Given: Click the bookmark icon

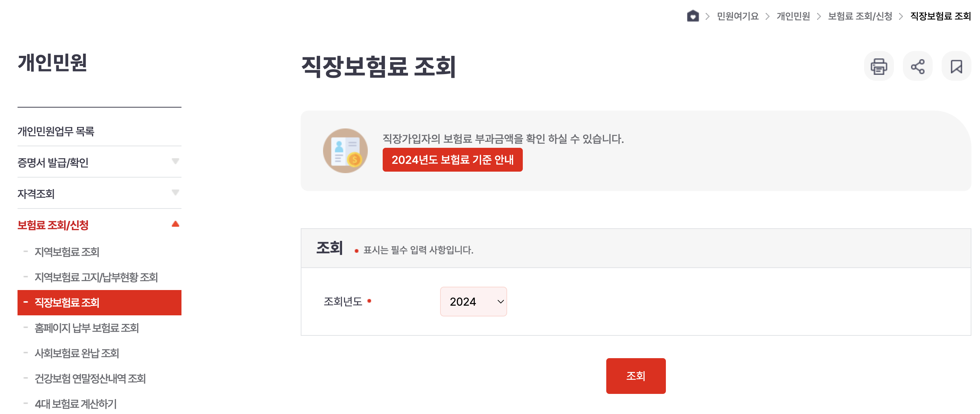Looking at the screenshot, I should [957, 66].
